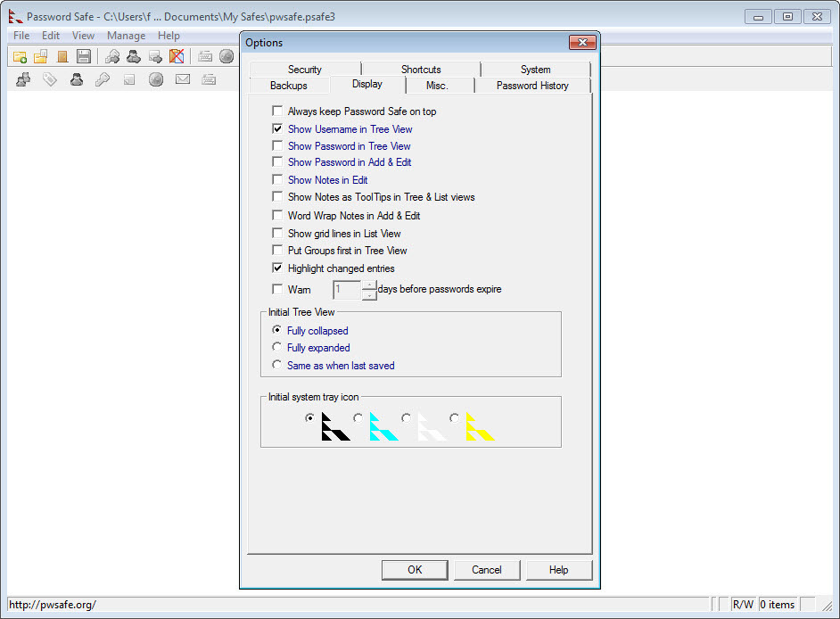Select Same as when last saved option
The width and height of the screenshot is (840, 619).
(276, 365)
